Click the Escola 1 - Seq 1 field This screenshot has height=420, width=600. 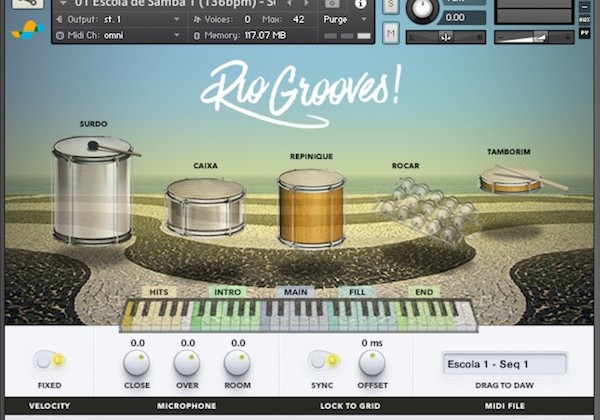(504, 364)
